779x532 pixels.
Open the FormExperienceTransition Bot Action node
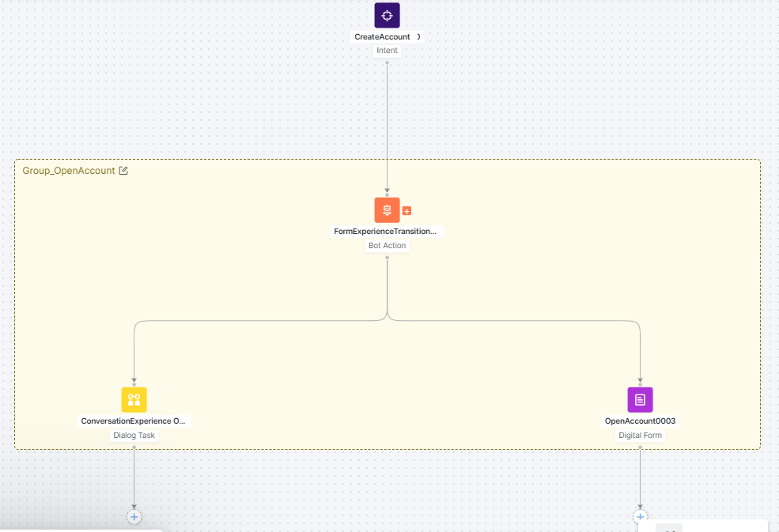pyautogui.click(x=387, y=210)
